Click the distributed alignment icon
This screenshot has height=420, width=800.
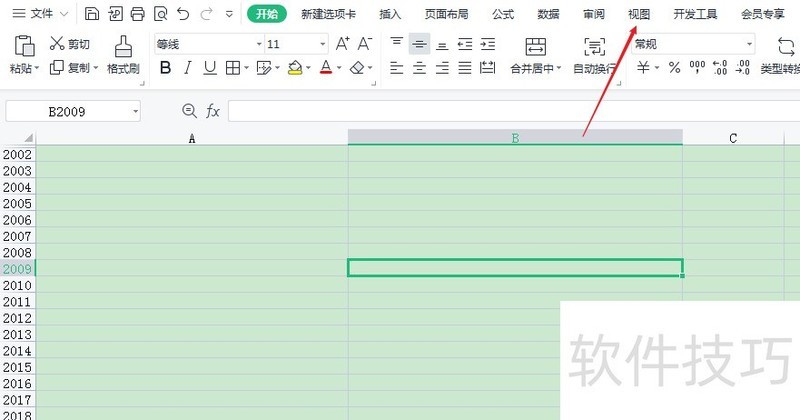(488, 67)
